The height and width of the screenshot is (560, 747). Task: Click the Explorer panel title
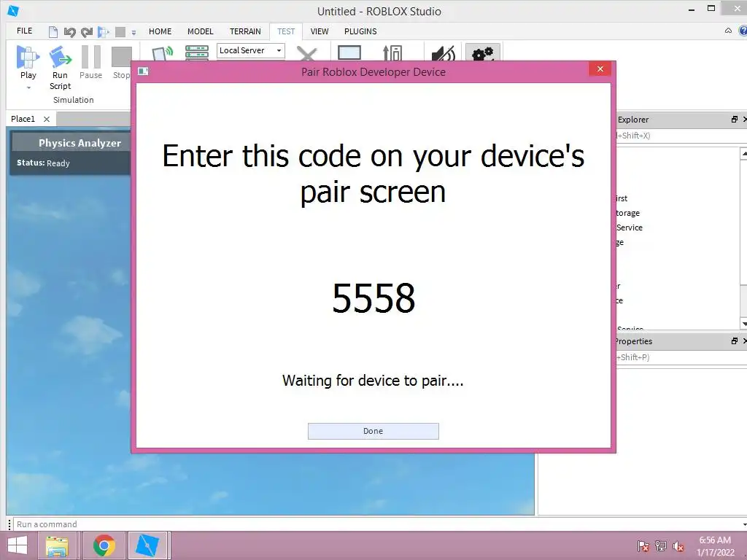point(633,120)
